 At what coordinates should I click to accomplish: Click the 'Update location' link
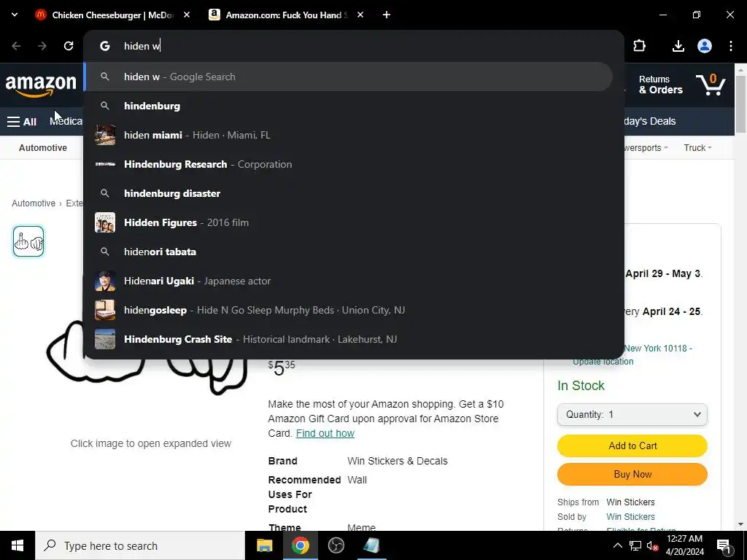click(603, 362)
